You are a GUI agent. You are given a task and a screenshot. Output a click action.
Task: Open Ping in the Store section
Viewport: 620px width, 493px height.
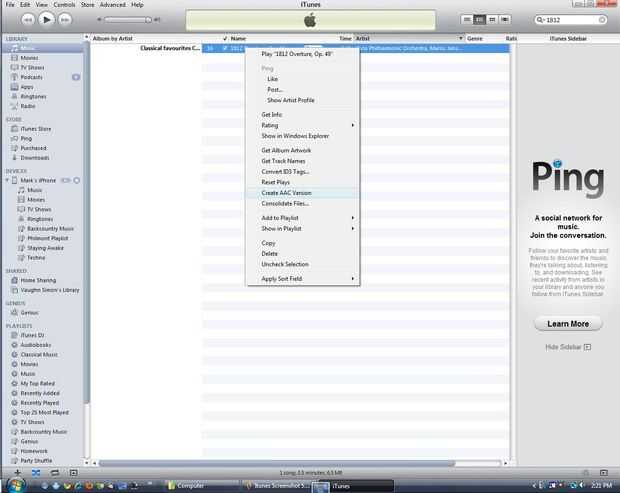[x=26, y=138]
